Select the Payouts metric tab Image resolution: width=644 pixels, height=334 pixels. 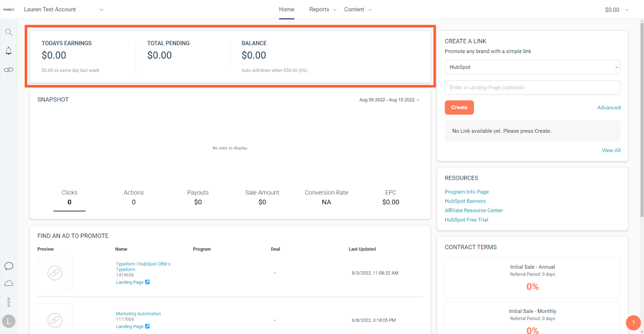pyautogui.click(x=198, y=197)
